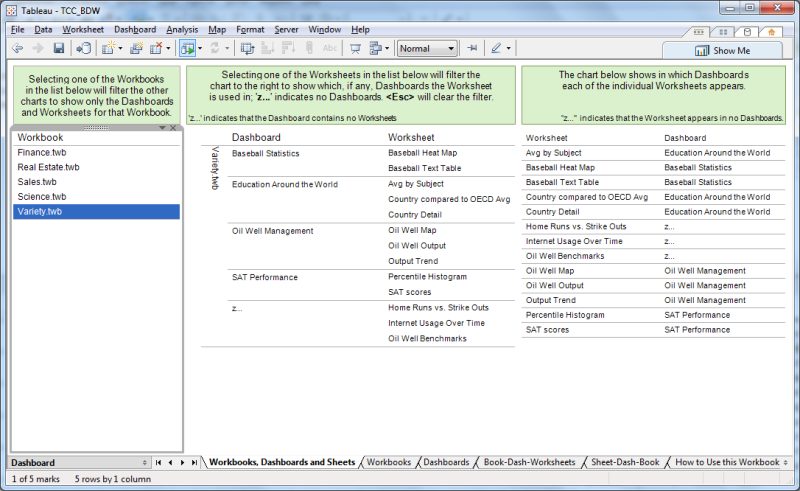800x491 pixels.
Task: Duplicate sheet using the toolbar icon
Action: pyautogui.click(x=136, y=48)
